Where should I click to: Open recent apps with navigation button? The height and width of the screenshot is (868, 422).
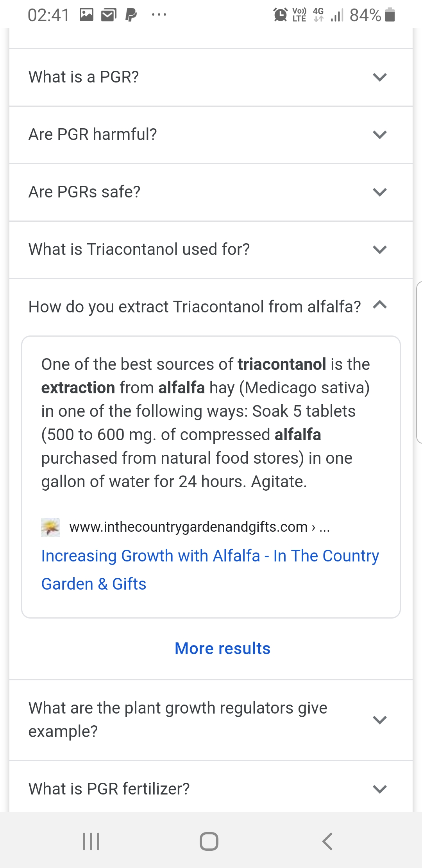91,841
